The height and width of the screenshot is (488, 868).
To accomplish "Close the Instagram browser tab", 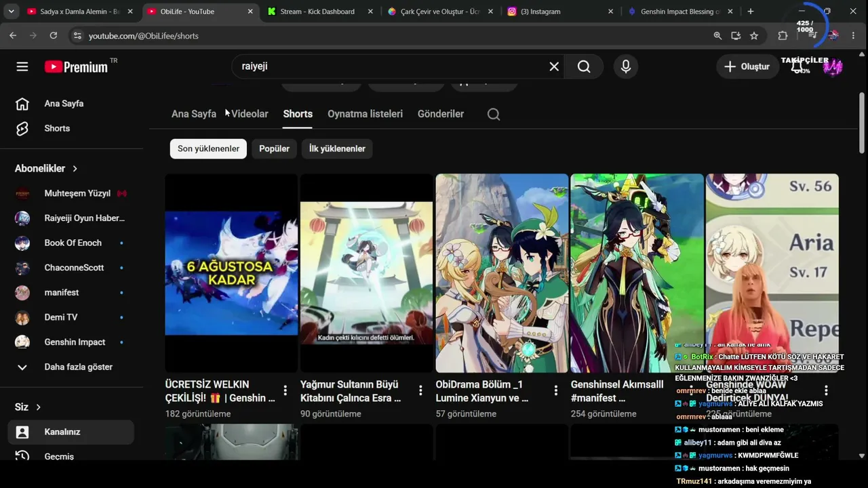I will (610, 12).
